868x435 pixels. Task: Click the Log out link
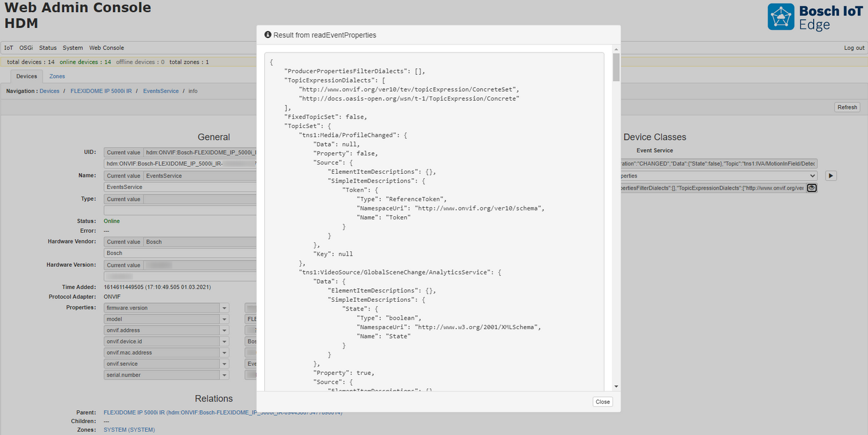tap(853, 48)
